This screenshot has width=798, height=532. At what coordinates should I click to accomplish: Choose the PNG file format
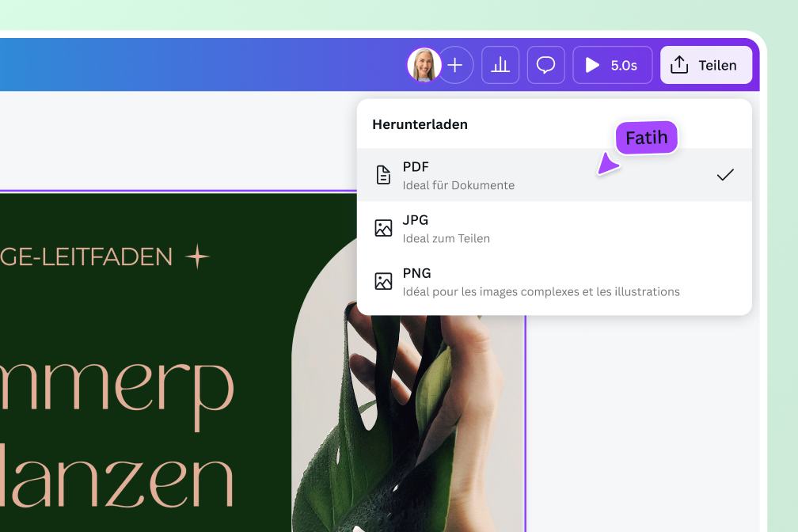[x=554, y=282]
